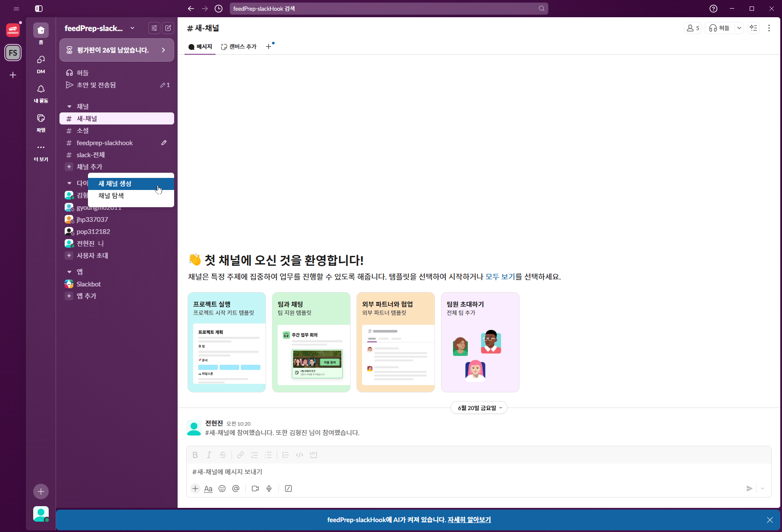Collapse the direct messages section

tap(69, 183)
